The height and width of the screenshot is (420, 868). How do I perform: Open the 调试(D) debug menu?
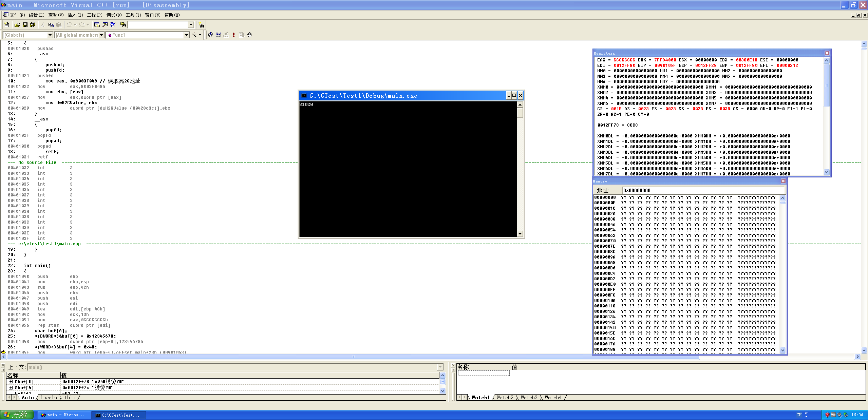[114, 15]
